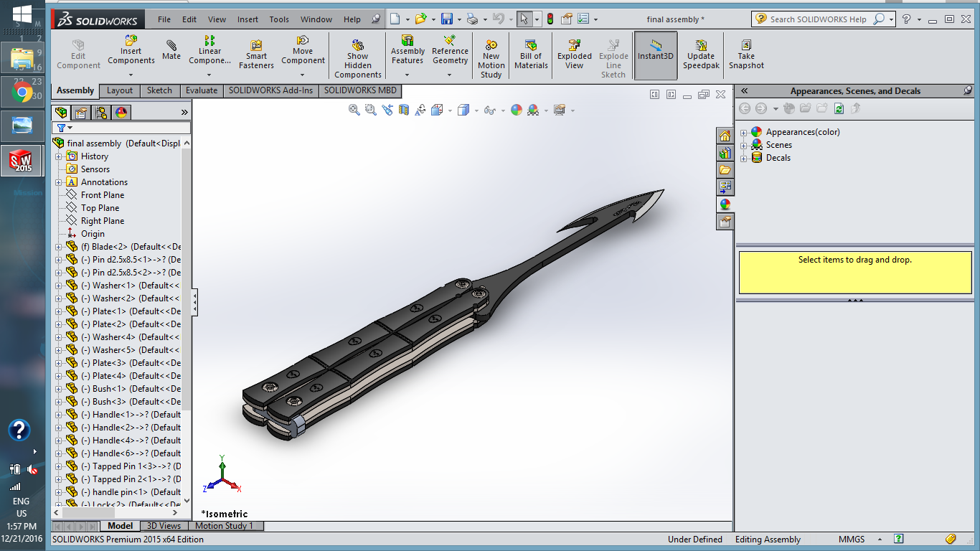Expand the Appearances(color) node

click(744, 132)
